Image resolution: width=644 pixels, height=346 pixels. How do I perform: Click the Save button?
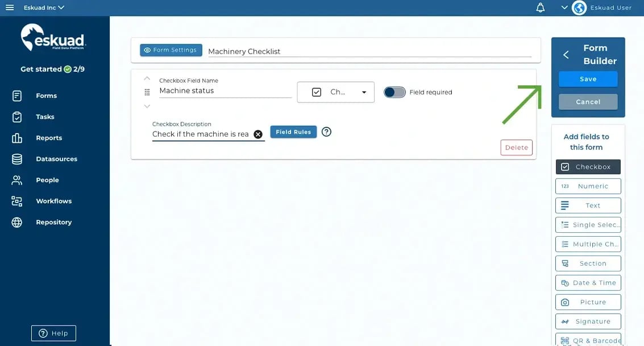(x=588, y=79)
